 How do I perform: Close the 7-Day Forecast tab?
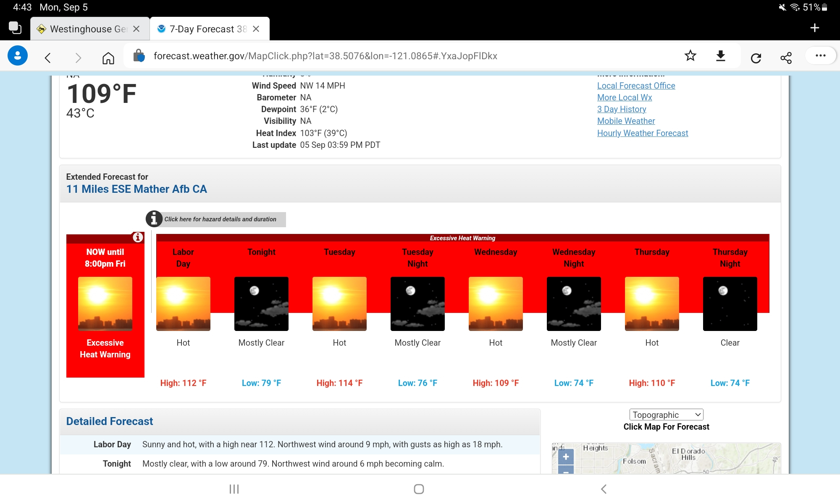(x=256, y=29)
